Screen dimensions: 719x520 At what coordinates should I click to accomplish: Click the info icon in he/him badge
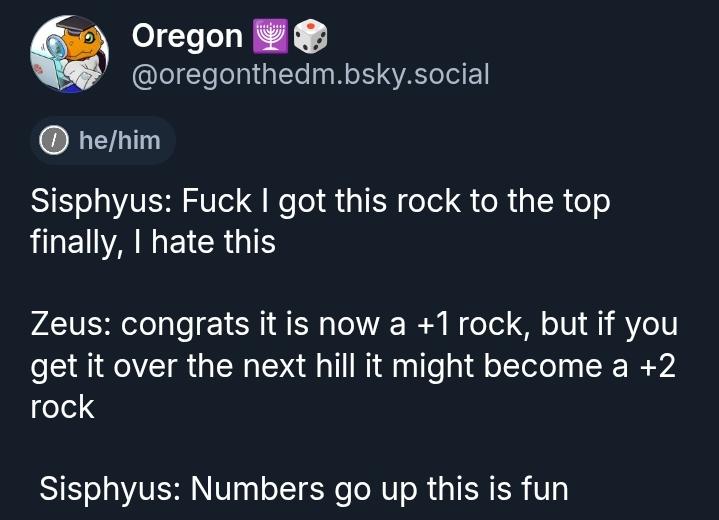click(x=54, y=141)
